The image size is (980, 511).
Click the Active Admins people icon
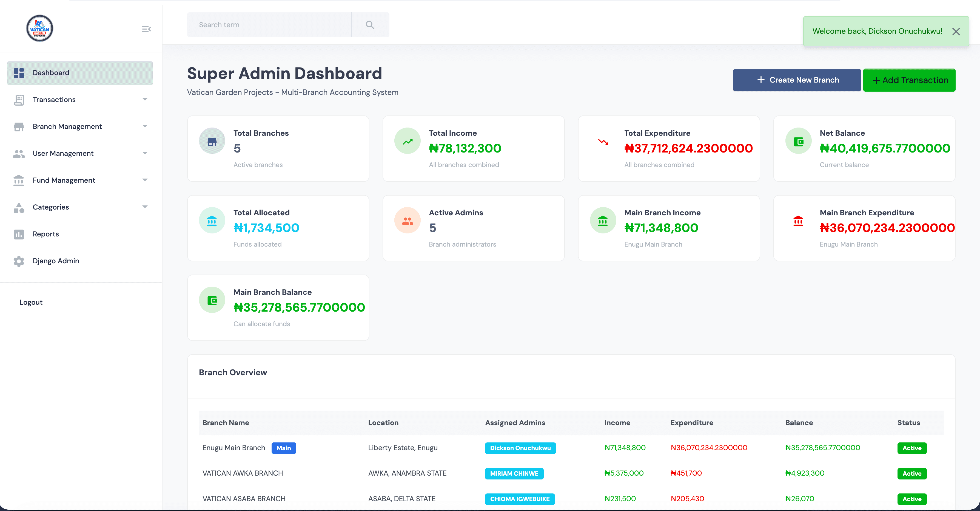(x=408, y=221)
